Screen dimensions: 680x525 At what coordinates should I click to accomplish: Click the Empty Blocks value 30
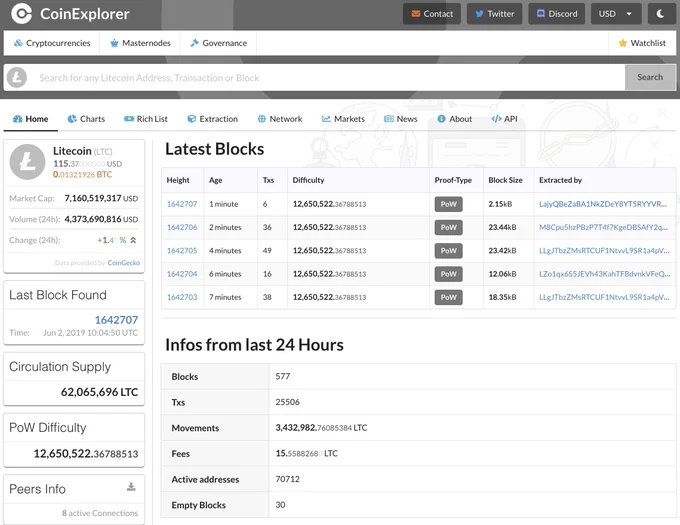click(x=280, y=505)
